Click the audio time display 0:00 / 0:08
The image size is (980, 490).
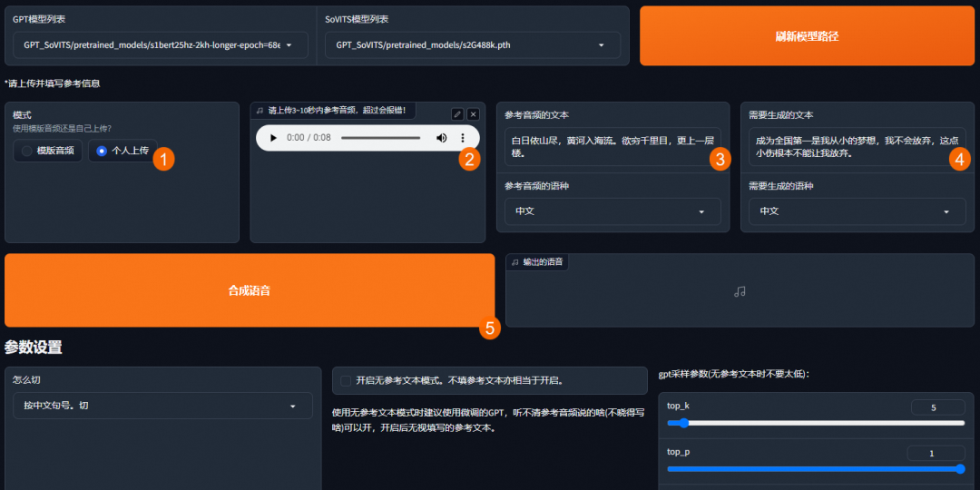(309, 138)
